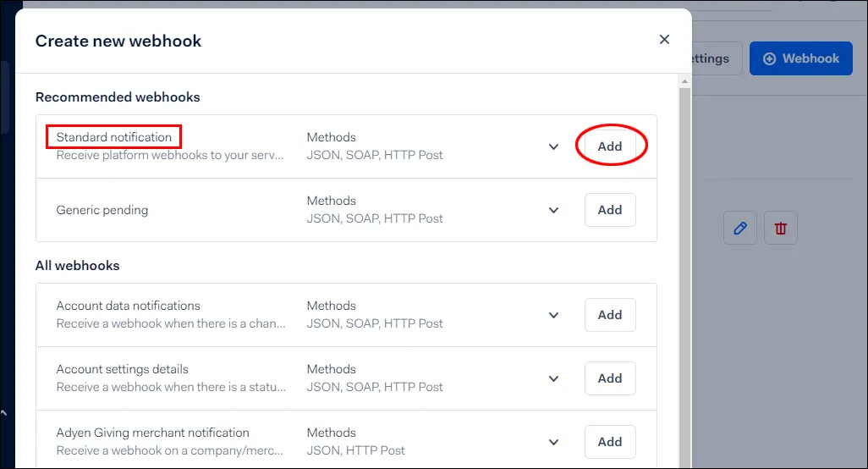The width and height of the screenshot is (868, 469).
Task: Click the sidebar collapse caret icon
Action: pos(4,413)
